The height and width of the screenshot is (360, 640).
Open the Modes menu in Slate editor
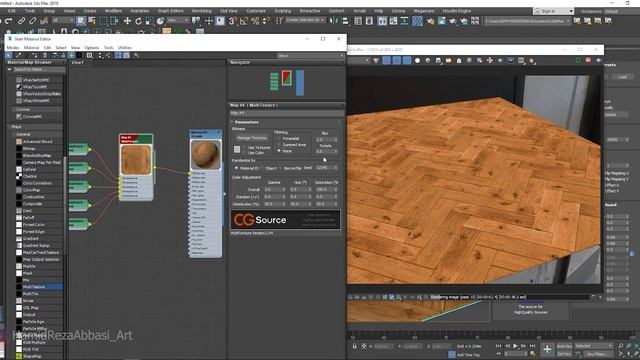point(13,48)
